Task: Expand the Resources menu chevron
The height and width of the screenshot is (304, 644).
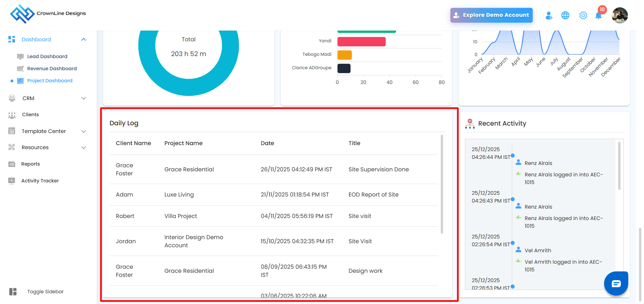Action: click(x=84, y=147)
